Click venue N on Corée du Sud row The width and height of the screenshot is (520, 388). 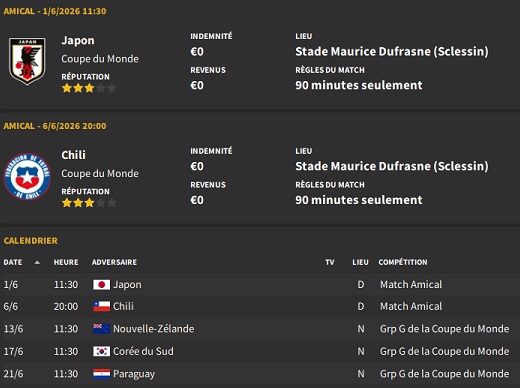point(361,351)
